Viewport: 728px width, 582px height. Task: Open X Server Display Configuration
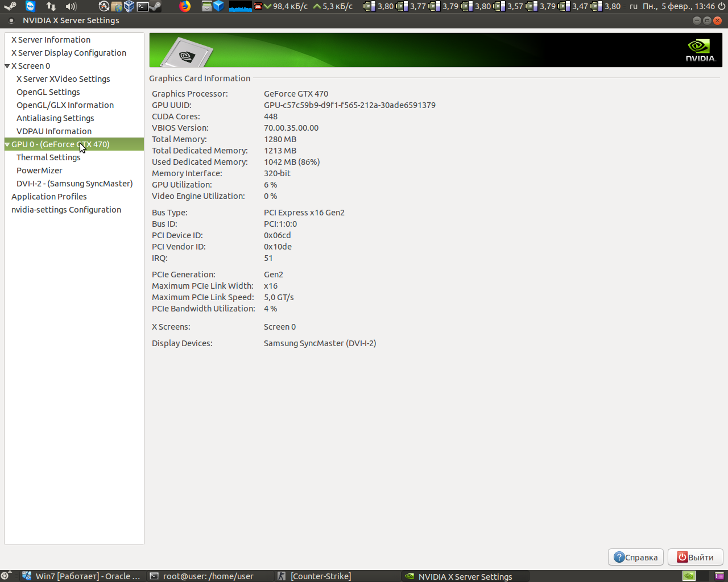click(69, 53)
